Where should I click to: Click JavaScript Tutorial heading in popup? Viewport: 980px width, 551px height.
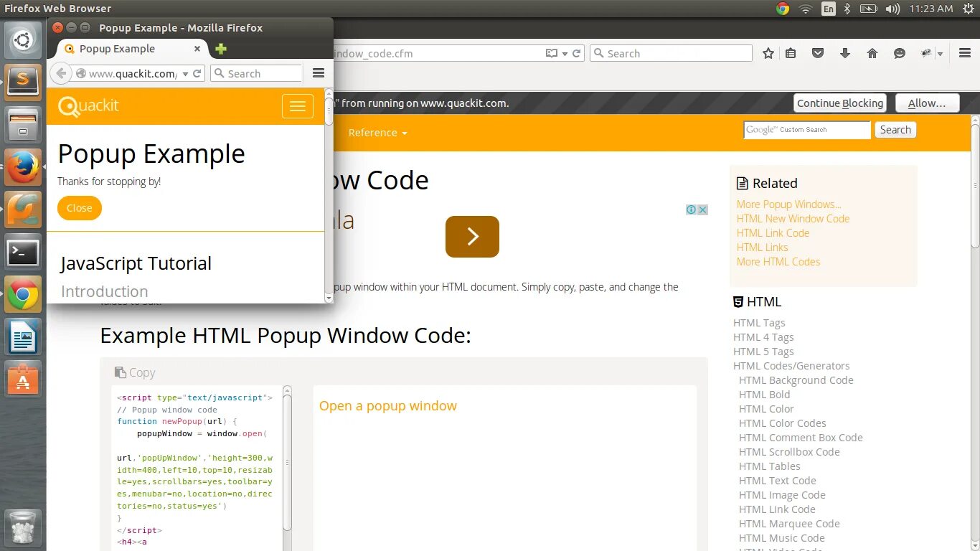(x=136, y=263)
